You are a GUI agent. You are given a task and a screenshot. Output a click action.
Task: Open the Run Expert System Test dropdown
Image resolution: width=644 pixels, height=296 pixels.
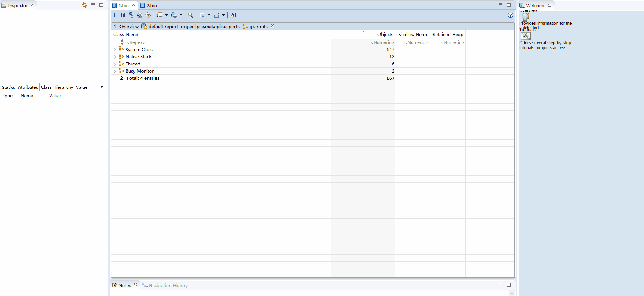coord(166,15)
